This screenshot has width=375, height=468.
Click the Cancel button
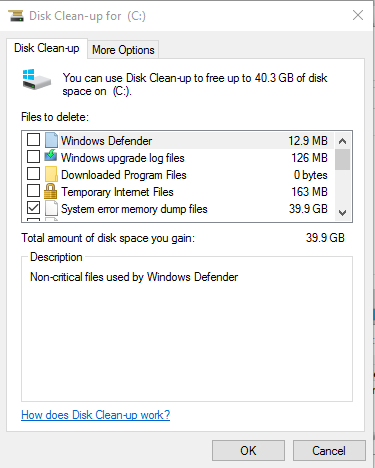(329, 451)
